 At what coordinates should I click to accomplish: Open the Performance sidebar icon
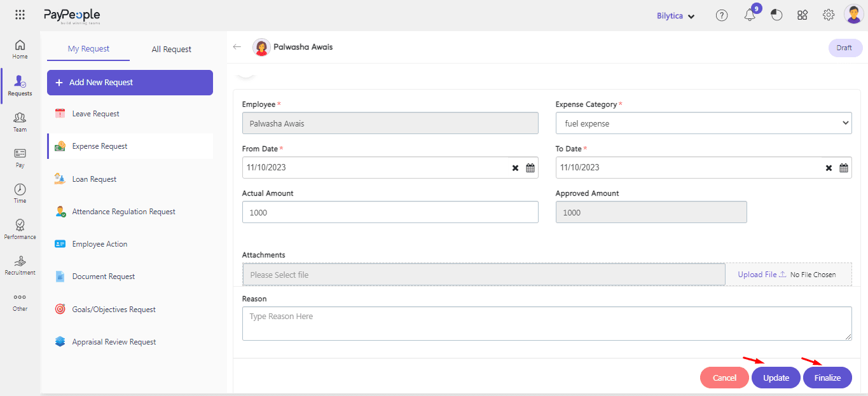tap(20, 229)
